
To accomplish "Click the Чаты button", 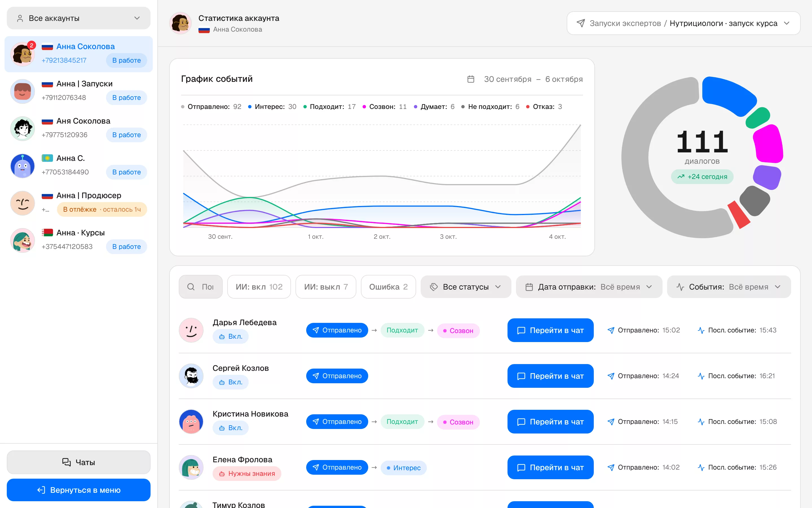I will 78,462.
